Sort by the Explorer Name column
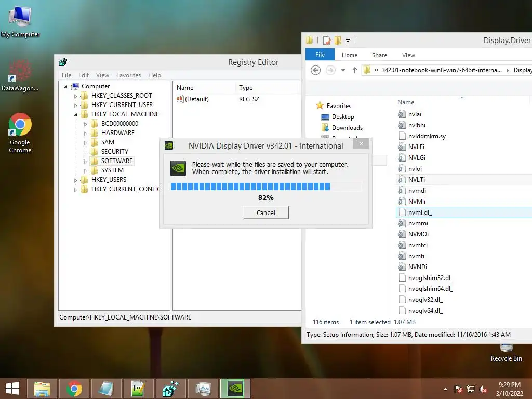This screenshot has width=532, height=399. click(x=406, y=102)
